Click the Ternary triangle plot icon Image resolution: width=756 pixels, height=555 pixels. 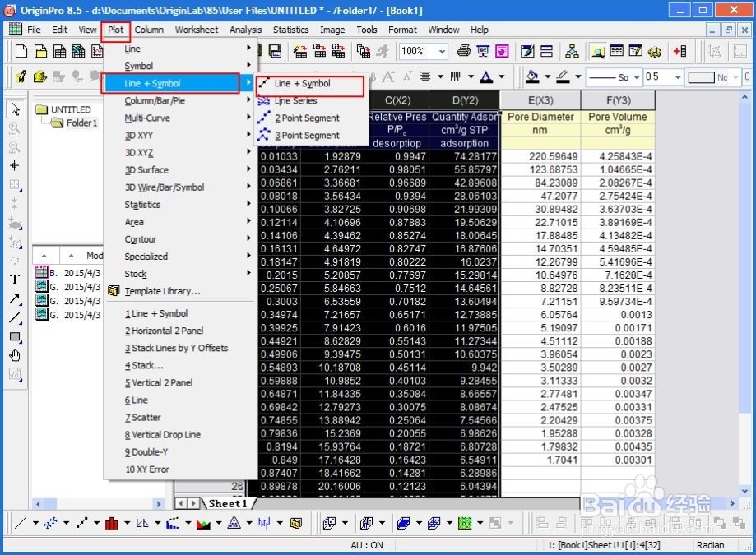pyautogui.click(x=234, y=523)
